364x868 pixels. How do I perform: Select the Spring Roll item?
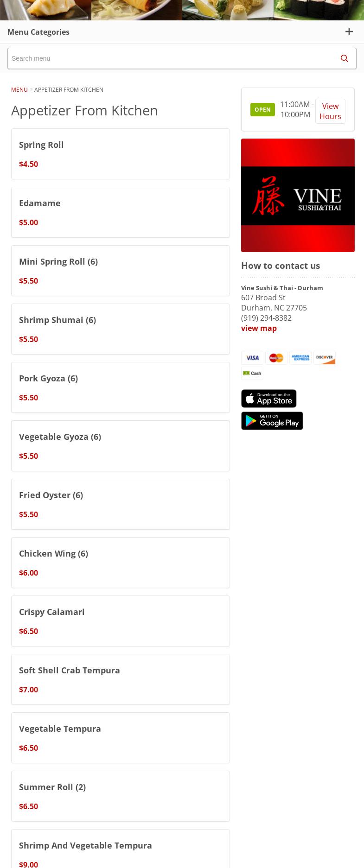[121, 154]
